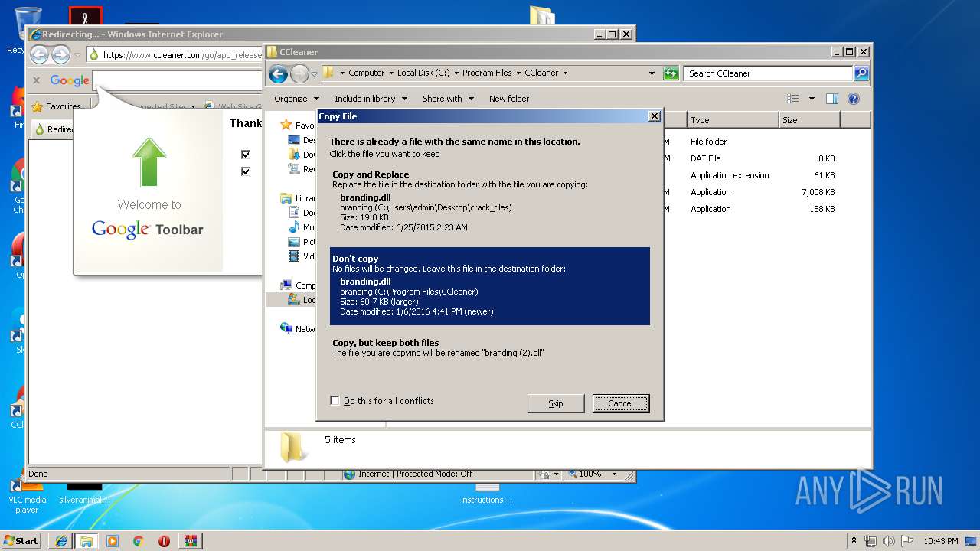The image size is (980, 551).
Task: Click the Favorites star in navigation pane
Action: (286, 125)
